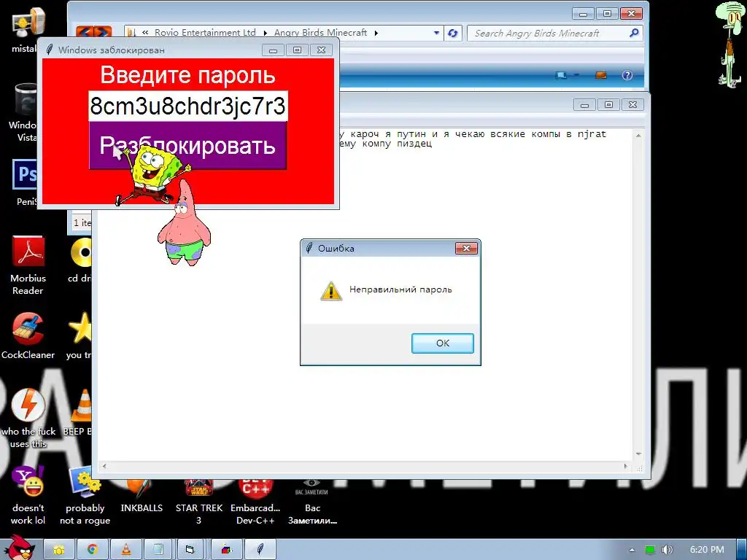This screenshot has width=747, height=560.
Task: Refresh the Angry Birds Minecraft folder
Action: tap(452, 33)
